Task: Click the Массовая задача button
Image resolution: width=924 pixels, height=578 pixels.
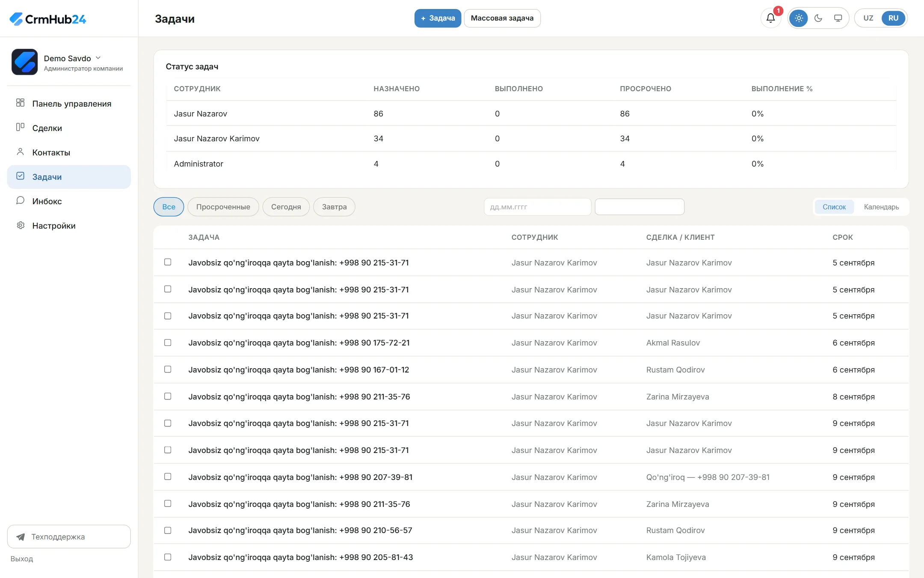Action: 502,18
